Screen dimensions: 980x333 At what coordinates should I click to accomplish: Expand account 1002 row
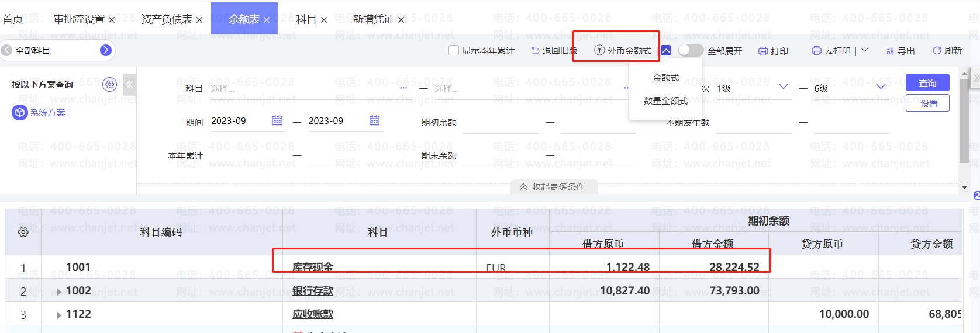[x=59, y=292]
